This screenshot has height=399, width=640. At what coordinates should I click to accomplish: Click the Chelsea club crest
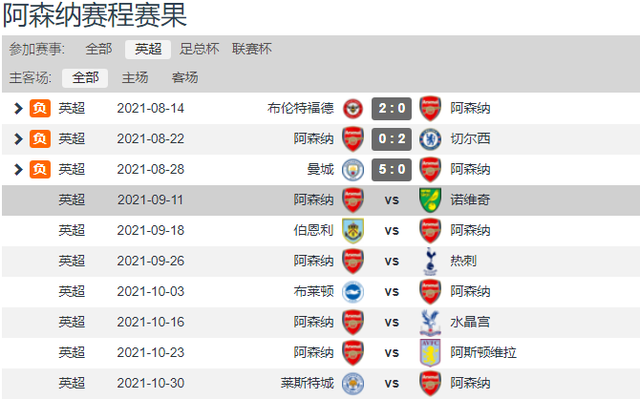point(430,139)
